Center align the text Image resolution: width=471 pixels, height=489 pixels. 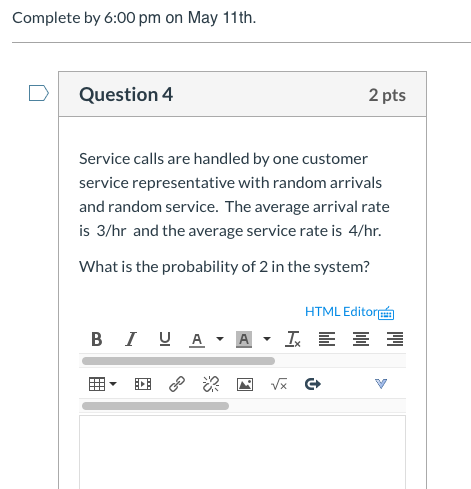361,339
